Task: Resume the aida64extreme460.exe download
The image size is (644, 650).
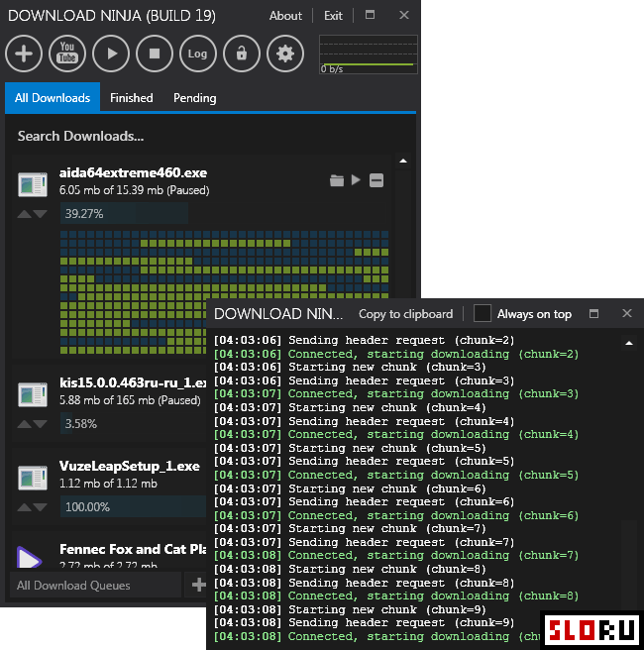Action: 356,180
